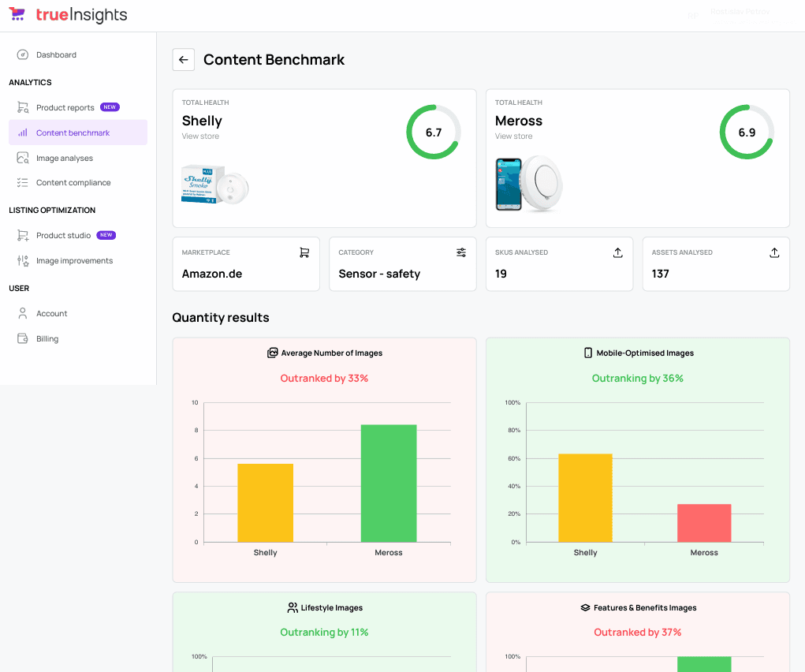Open Product reports in sidebar
Image resolution: width=805 pixels, height=672 pixels.
pyautogui.click(x=78, y=107)
